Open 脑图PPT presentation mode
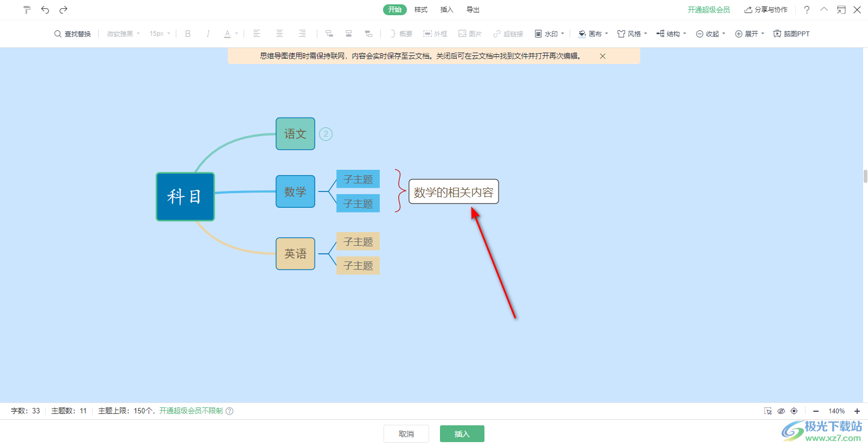 pos(792,34)
